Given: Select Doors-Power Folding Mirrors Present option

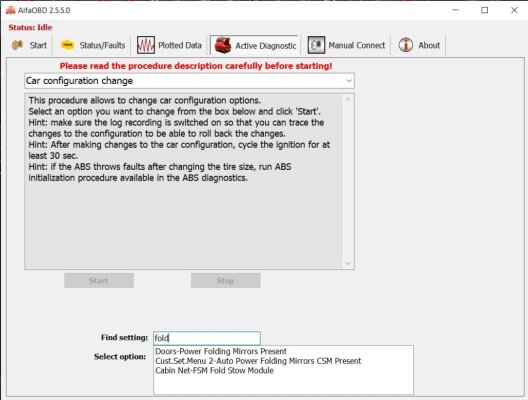Looking at the screenshot, I should 221,352.
